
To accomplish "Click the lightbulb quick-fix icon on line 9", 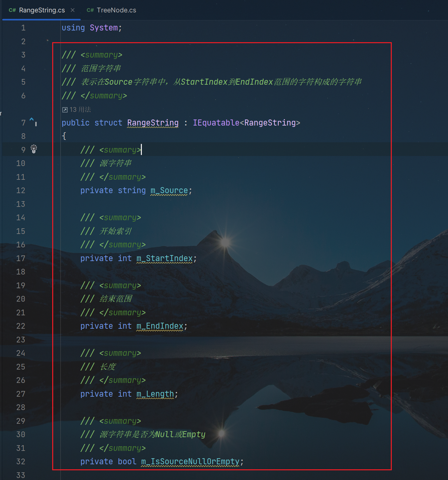I will (34, 149).
